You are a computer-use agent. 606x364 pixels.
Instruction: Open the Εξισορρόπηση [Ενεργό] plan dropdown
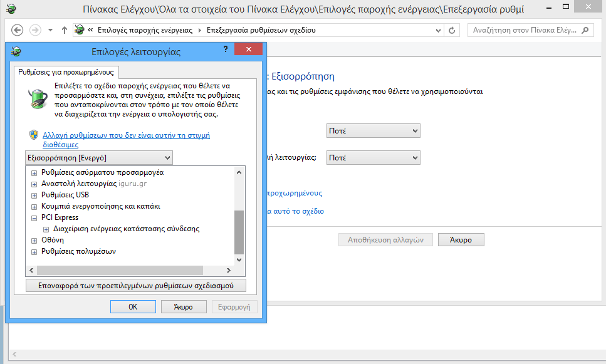[98, 157]
